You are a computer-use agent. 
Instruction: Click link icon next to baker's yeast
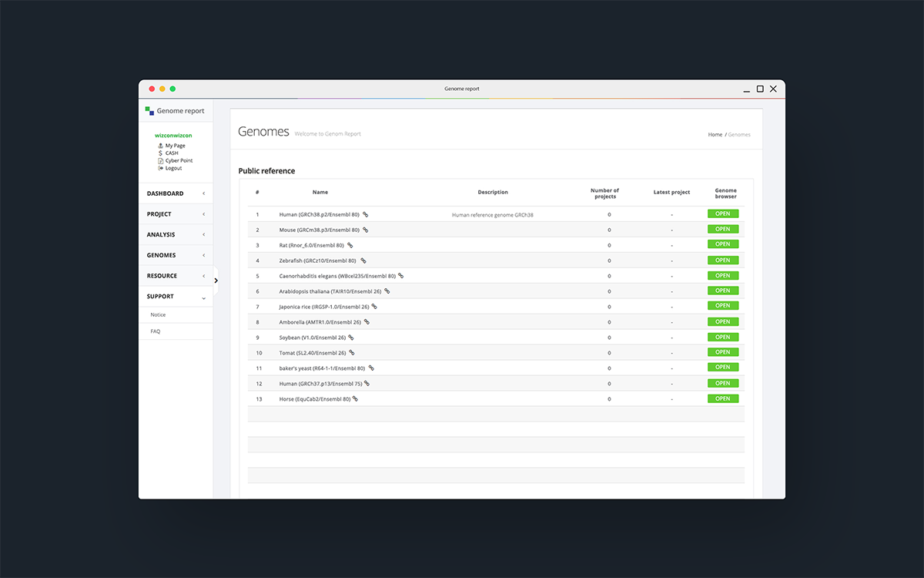point(371,368)
